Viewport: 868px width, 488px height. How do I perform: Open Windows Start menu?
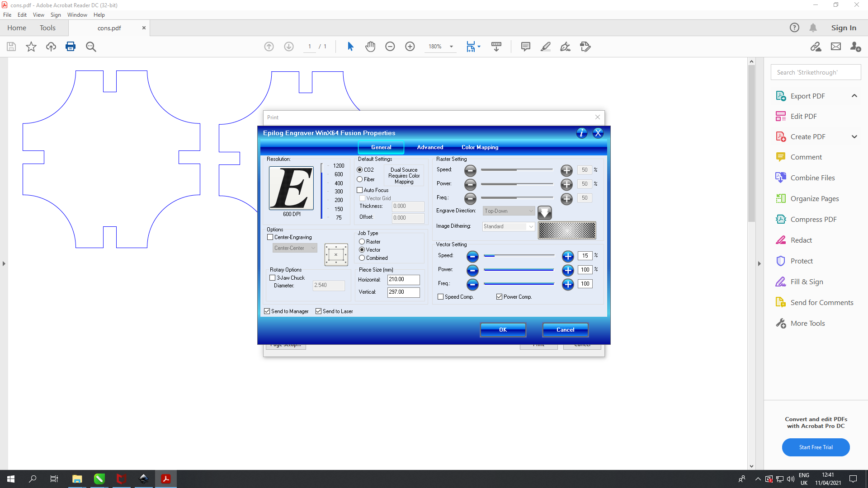point(11,479)
